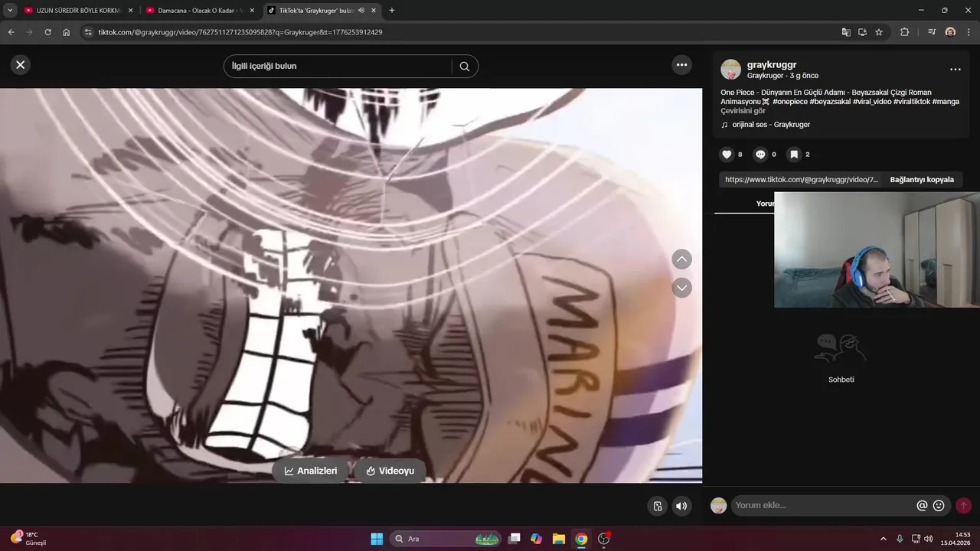This screenshot has width=980, height=551.
Task: Open the emoji picker smiley icon
Action: (x=939, y=506)
